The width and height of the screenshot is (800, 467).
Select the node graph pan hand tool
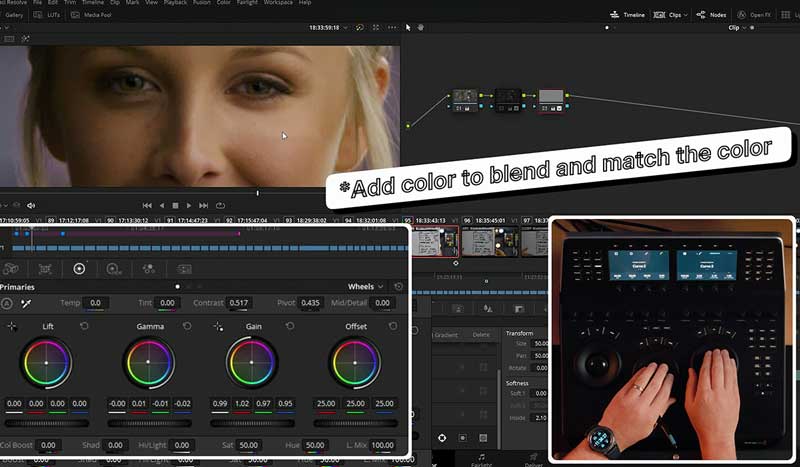(421, 28)
